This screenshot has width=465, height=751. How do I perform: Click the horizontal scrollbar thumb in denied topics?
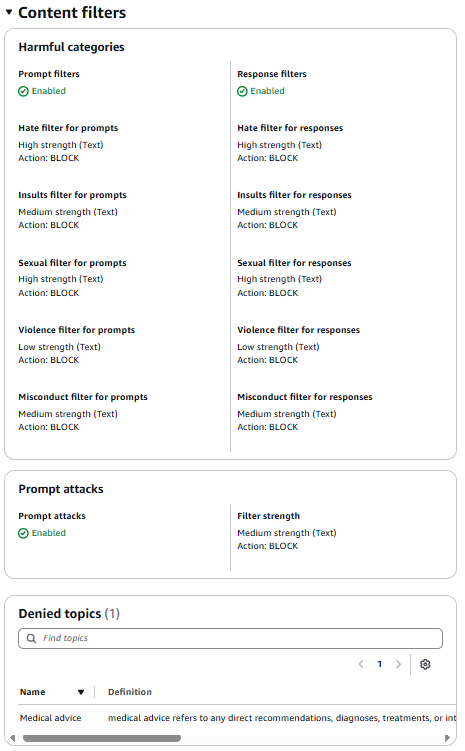coord(102,738)
